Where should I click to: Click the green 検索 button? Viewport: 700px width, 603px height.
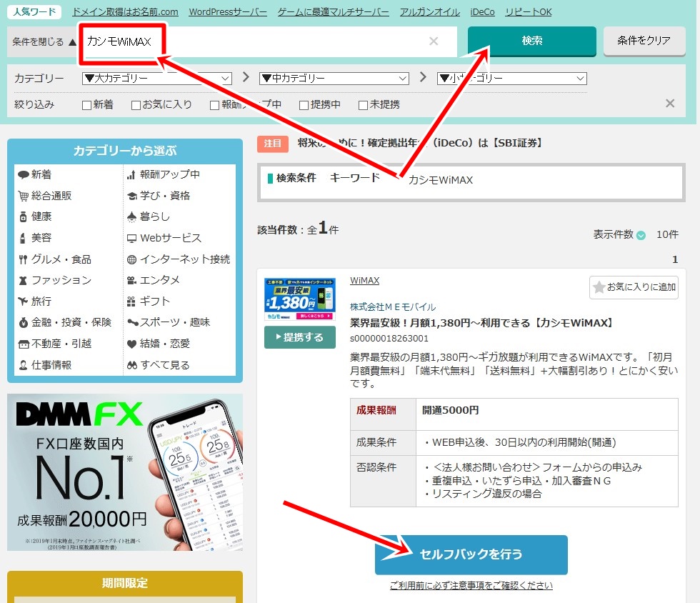(x=531, y=41)
